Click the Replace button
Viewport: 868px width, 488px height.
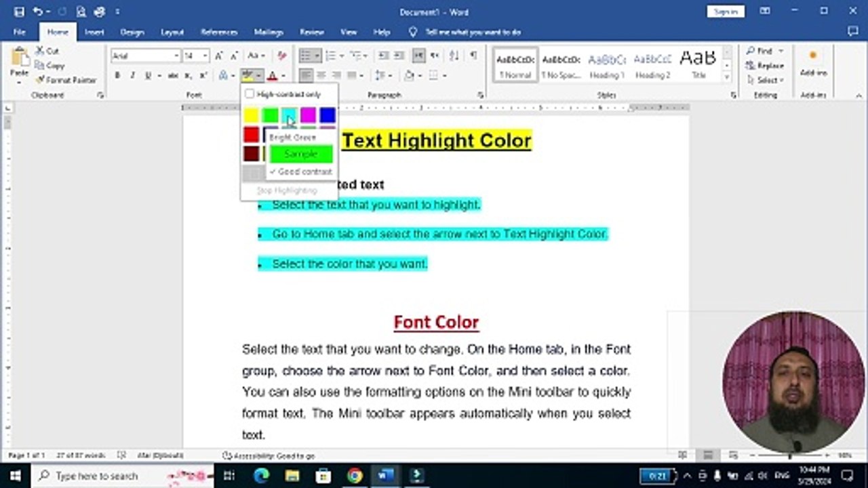(x=764, y=65)
